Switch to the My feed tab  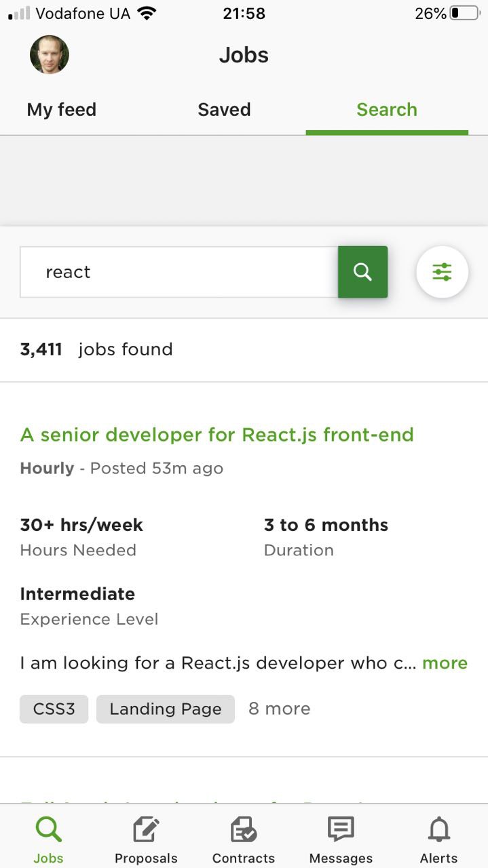62,110
